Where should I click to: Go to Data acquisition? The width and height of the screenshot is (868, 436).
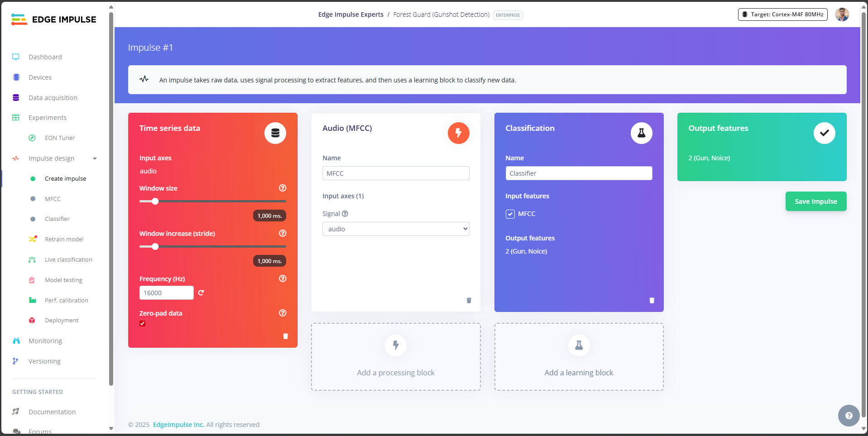pyautogui.click(x=53, y=98)
